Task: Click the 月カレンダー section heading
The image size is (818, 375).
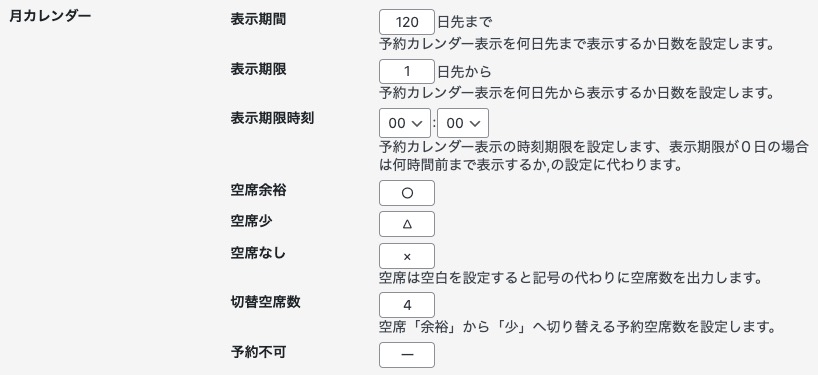Action: tap(50, 16)
